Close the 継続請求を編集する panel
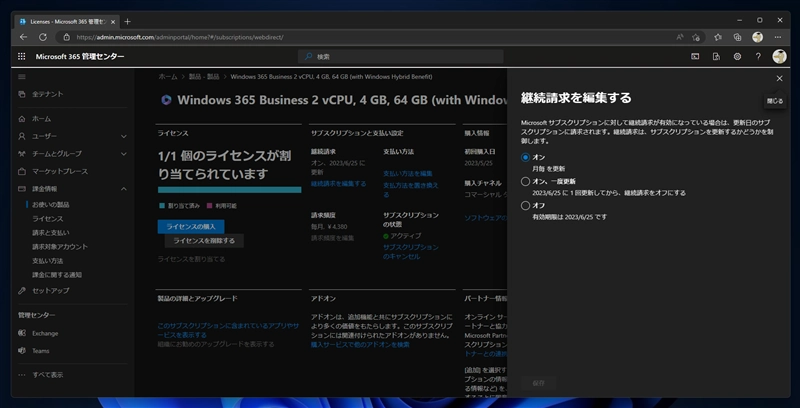800x408 pixels. (x=779, y=79)
